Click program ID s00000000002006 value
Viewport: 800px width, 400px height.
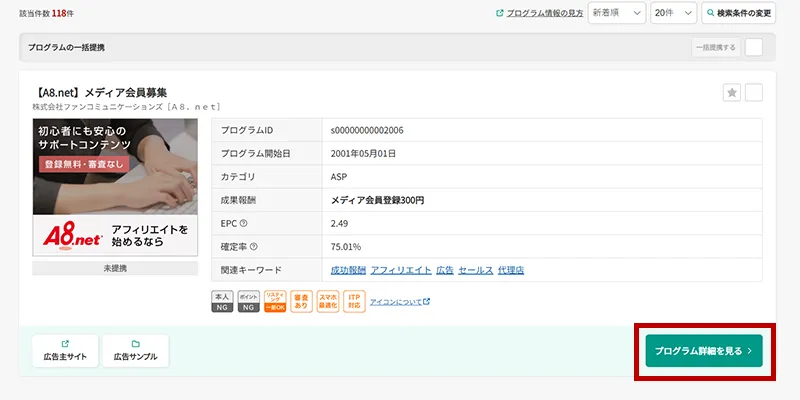367,130
